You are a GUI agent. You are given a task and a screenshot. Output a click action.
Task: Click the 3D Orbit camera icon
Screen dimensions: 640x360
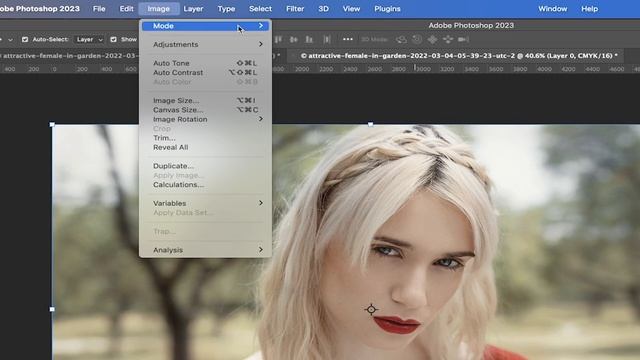coord(401,40)
